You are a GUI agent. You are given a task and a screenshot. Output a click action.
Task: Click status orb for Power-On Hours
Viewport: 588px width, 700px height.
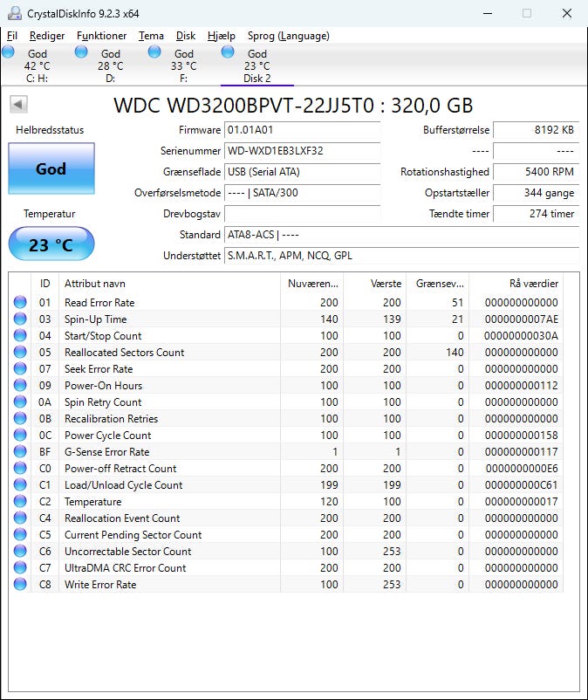(x=20, y=385)
